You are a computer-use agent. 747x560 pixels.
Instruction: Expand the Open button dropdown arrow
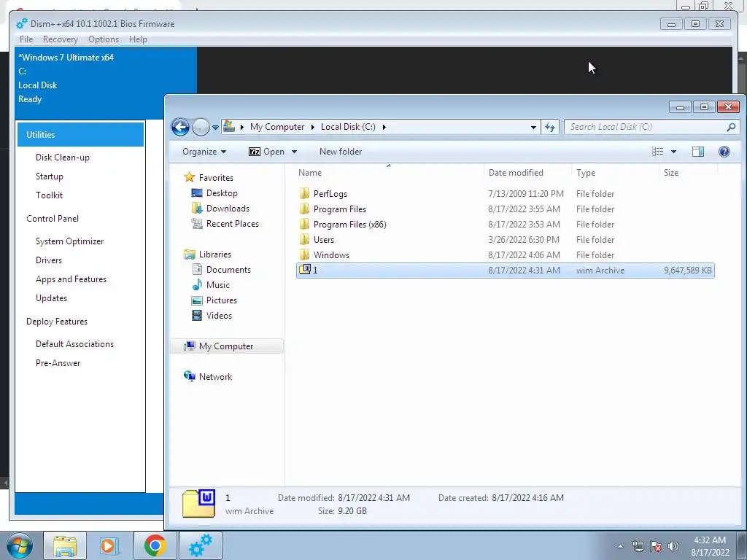click(295, 152)
